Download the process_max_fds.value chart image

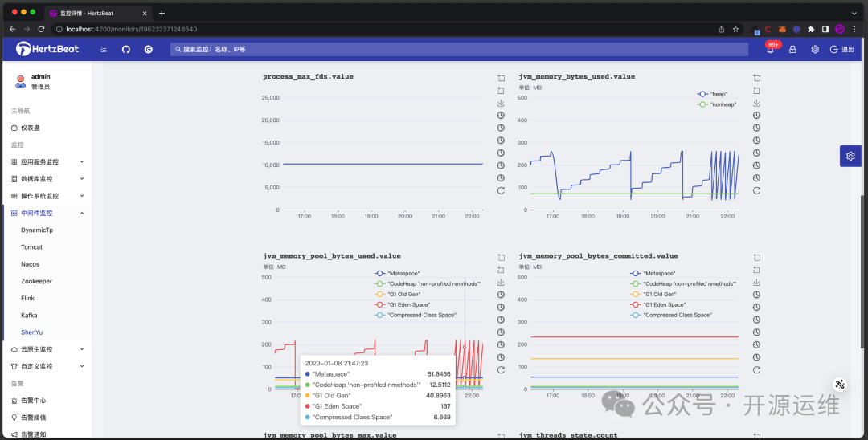pos(501,103)
